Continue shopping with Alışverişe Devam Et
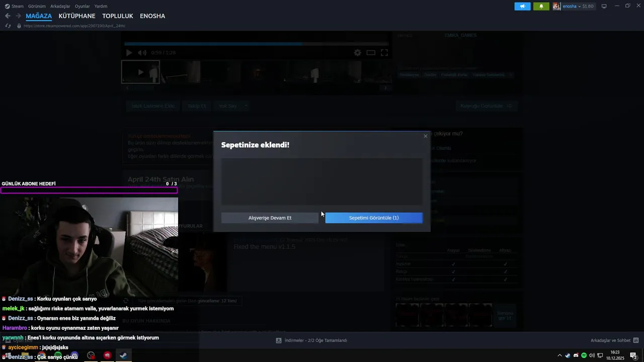The width and height of the screenshot is (644, 362). point(270,218)
